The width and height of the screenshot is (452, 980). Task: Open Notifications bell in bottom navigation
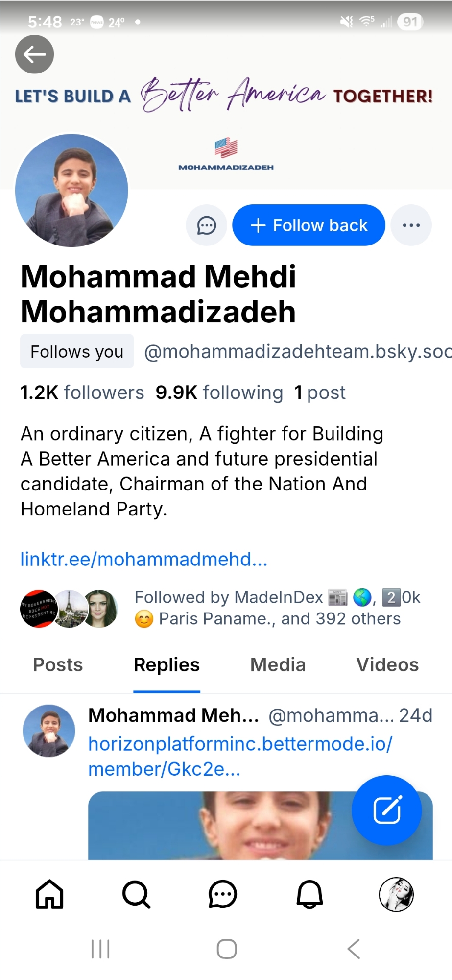309,894
